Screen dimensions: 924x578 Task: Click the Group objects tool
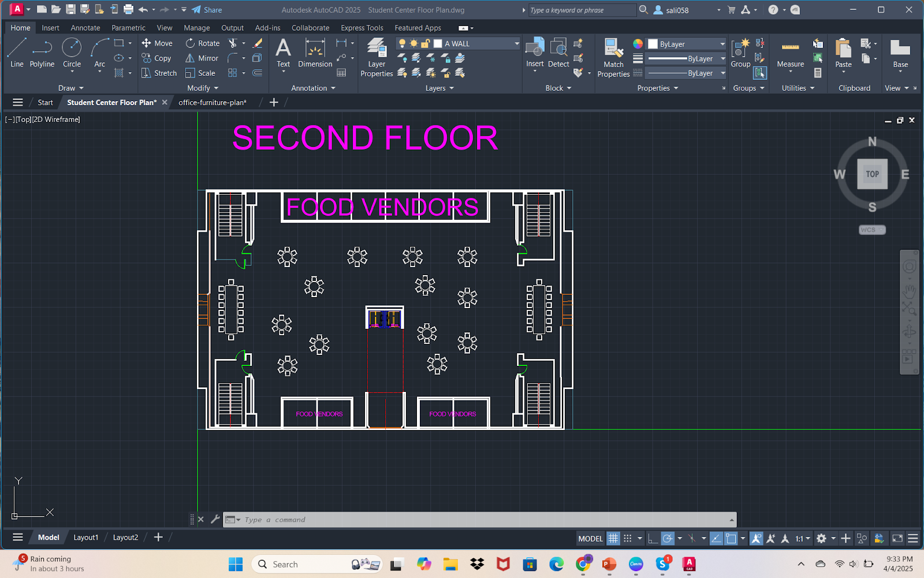tap(740, 53)
